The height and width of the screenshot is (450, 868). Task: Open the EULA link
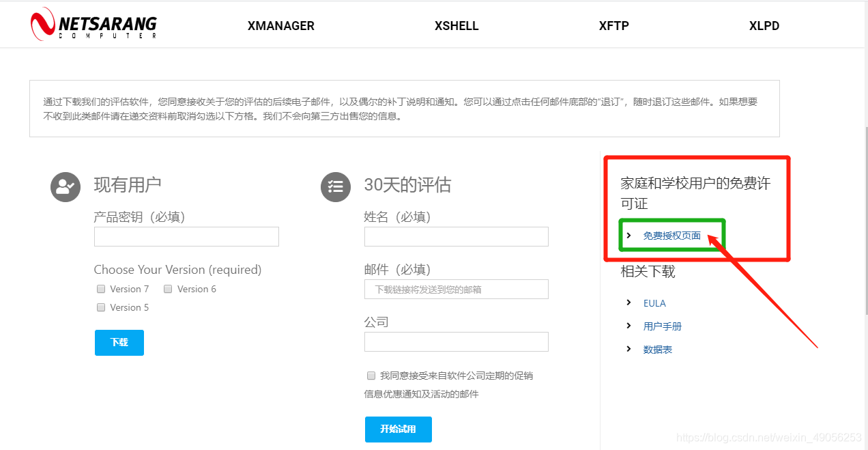[654, 303]
